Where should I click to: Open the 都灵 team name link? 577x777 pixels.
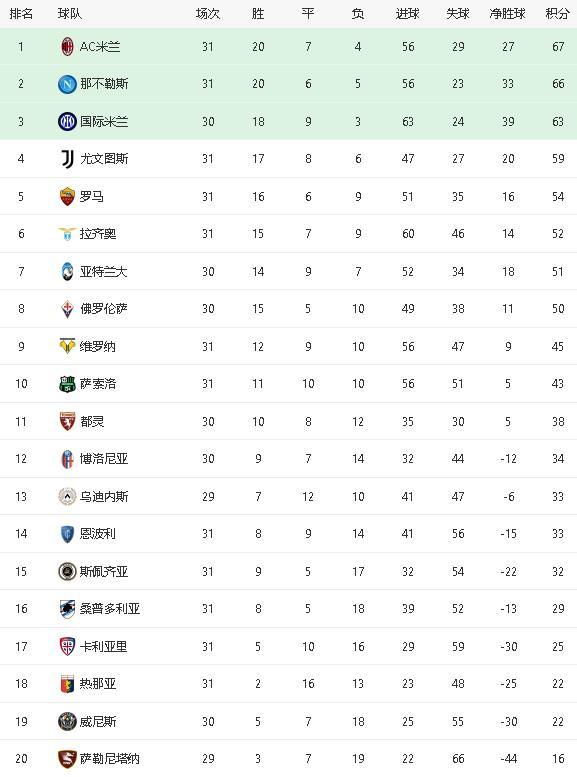click(92, 421)
